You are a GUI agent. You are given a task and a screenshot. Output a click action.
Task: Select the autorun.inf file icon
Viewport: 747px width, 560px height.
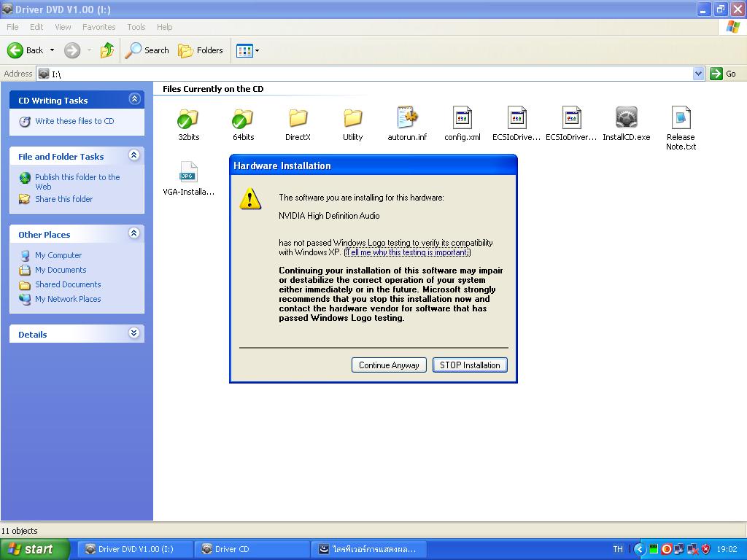pyautogui.click(x=407, y=117)
